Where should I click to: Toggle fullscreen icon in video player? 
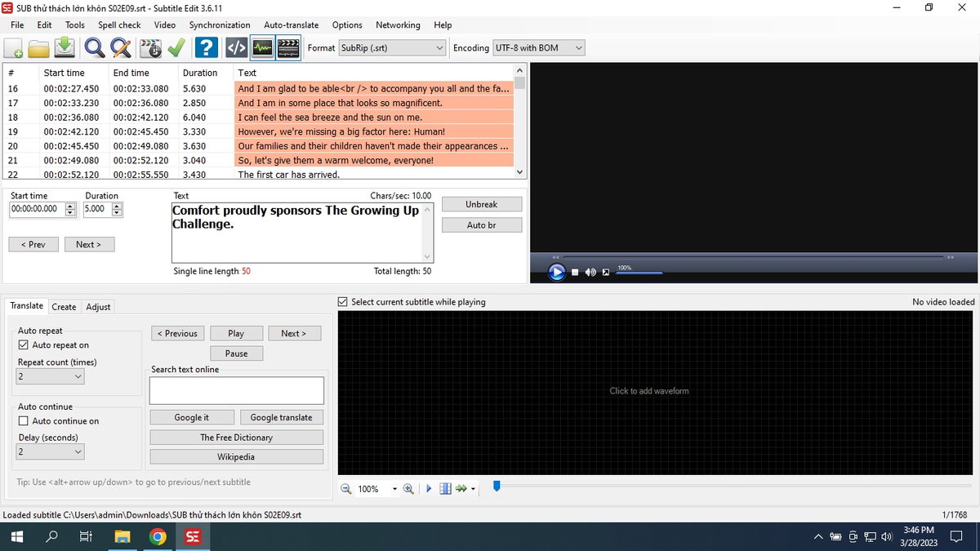(x=606, y=273)
